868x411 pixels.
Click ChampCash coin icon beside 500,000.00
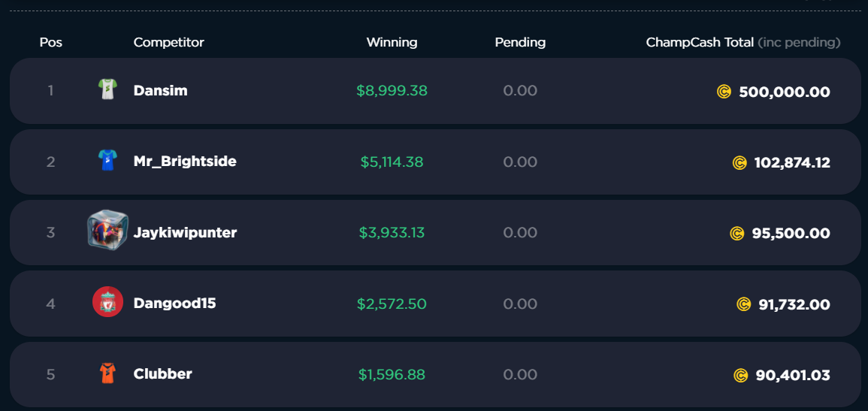(x=724, y=92)
